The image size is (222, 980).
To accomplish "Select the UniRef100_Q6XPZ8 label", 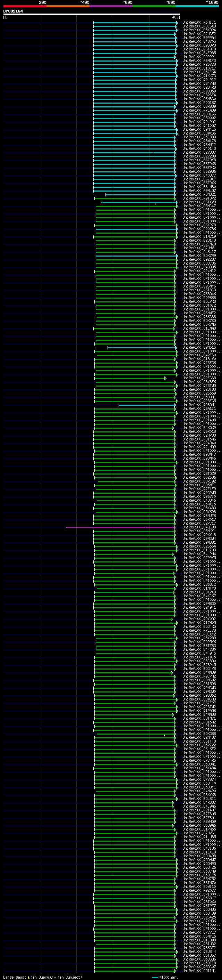I will pos(199,225).
